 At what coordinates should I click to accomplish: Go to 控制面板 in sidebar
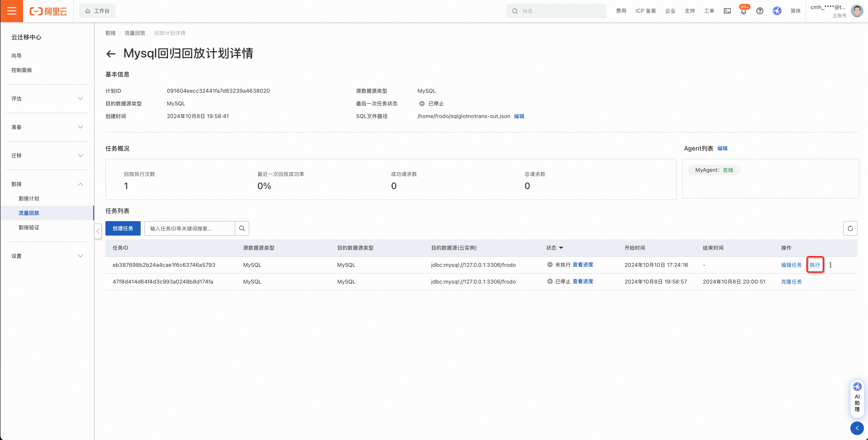21,70
